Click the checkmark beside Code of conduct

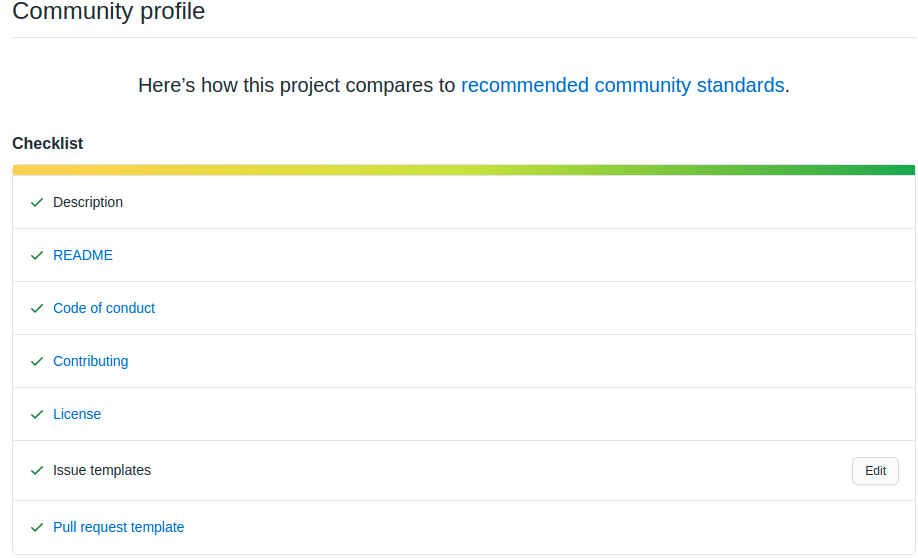pyautogui.click(x=37, y=308)
